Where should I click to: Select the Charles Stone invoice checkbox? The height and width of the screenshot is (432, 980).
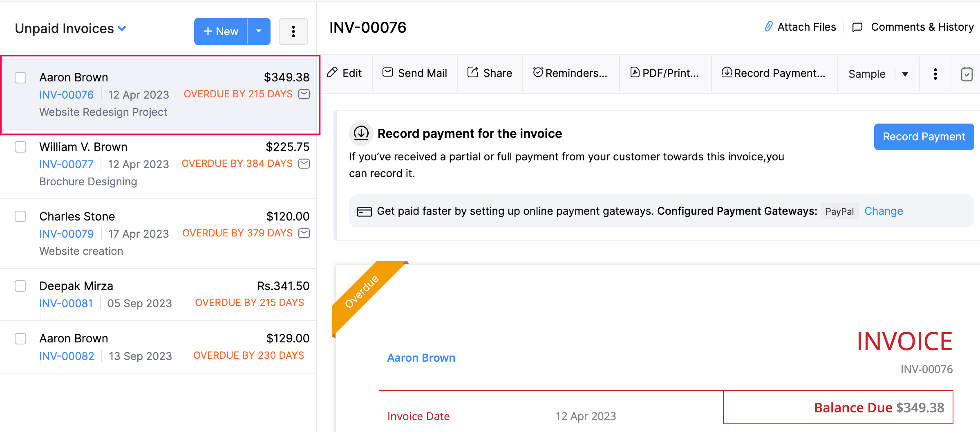(x=20, y=216)
